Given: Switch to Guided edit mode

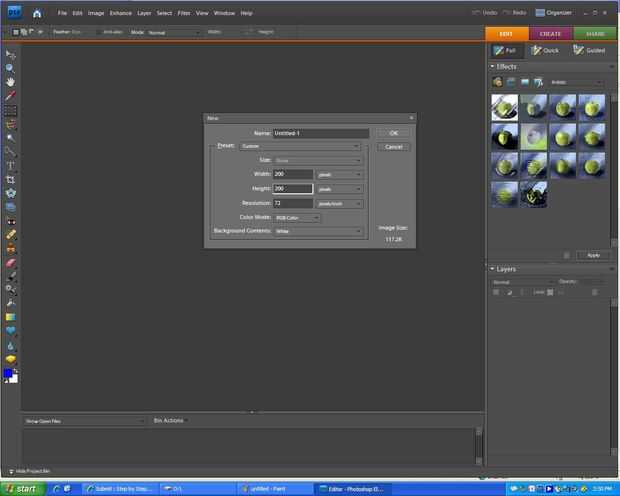Looking at the screenshot, I should click(589, 50).
